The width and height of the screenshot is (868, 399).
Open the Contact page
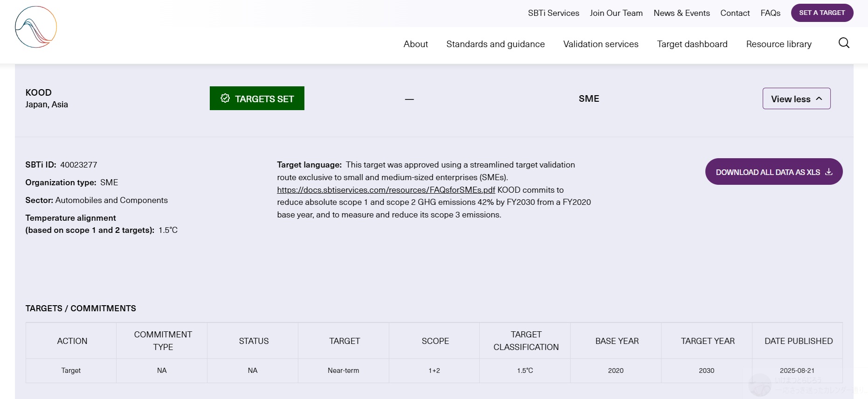(735, 13)
